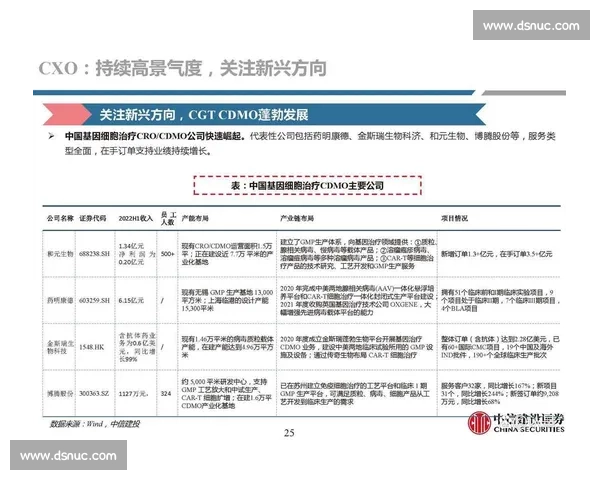Click the '项目情况' column header

(x=454, y=218)
